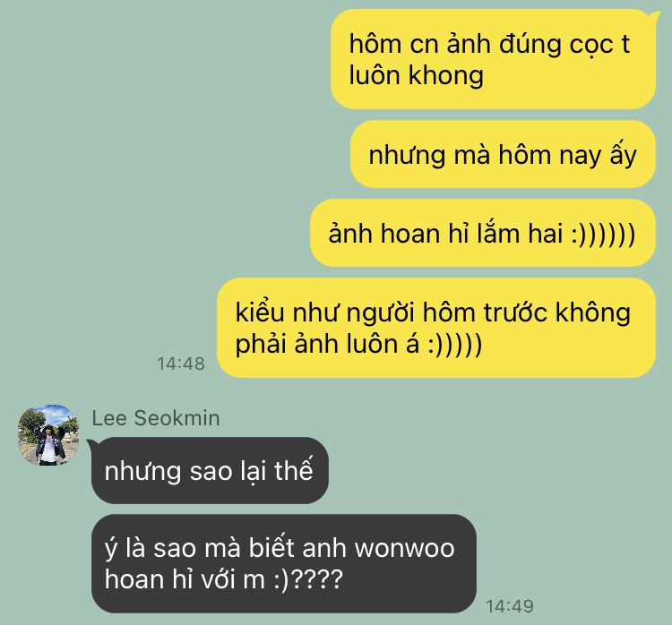Click 'phải ảnh luôn á :)))))' line
The width and height of the screenshot is (672, 625).
click(358, 344)
